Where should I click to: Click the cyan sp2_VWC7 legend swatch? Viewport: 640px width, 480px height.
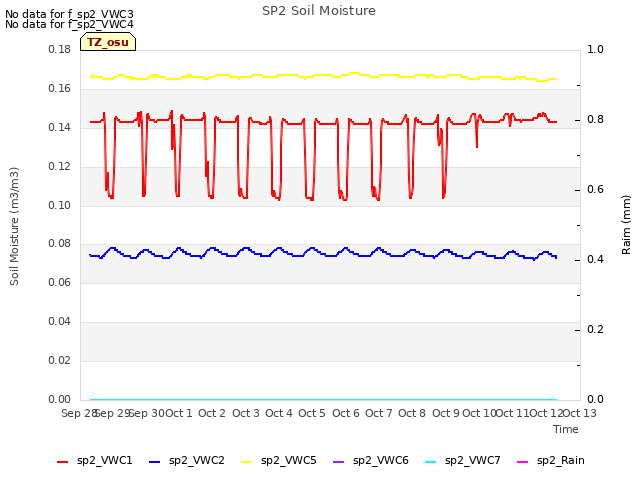(x=431, y=462)
